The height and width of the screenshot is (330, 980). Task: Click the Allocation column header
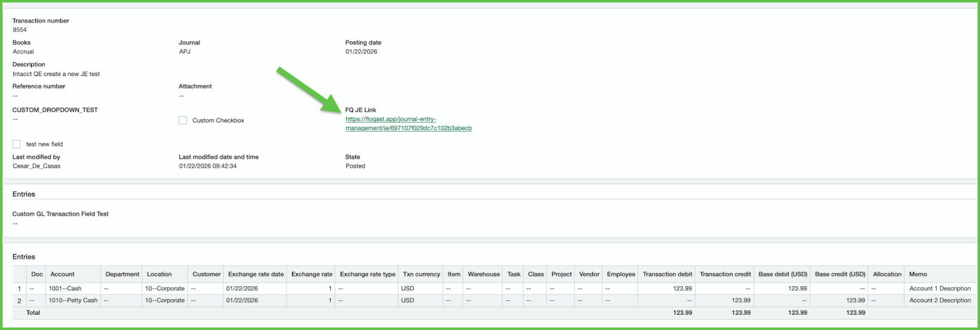coord(887,274)
